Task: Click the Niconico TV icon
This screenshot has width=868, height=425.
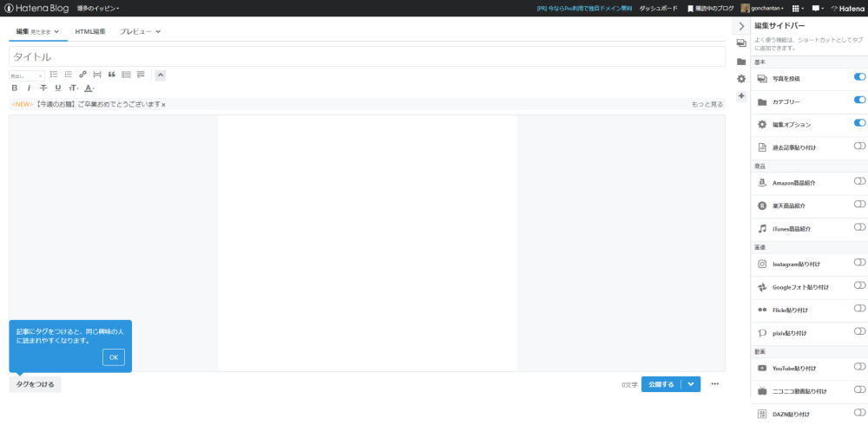Action: pos(762,391)
